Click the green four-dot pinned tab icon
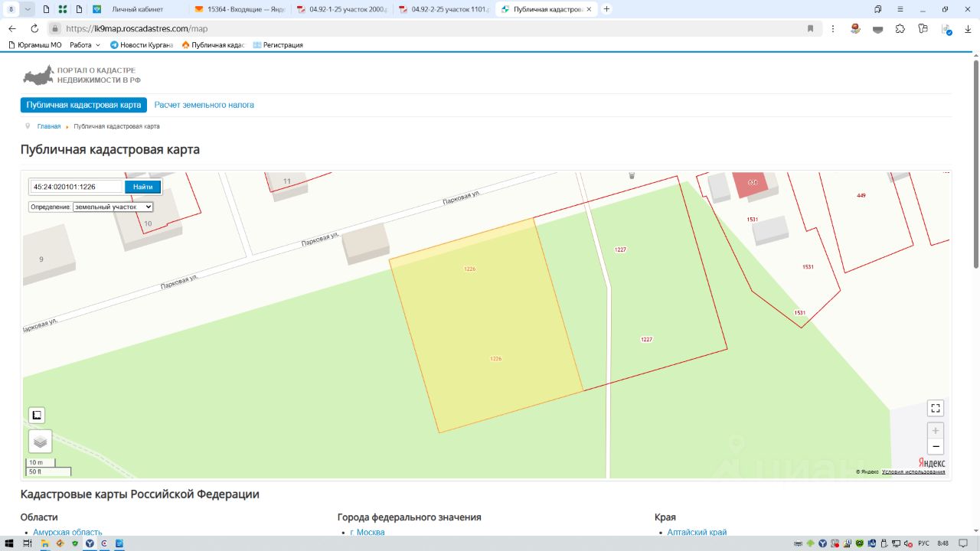This screenshot has height=551, width=980. pyautogui.click(x=62, y=9)
